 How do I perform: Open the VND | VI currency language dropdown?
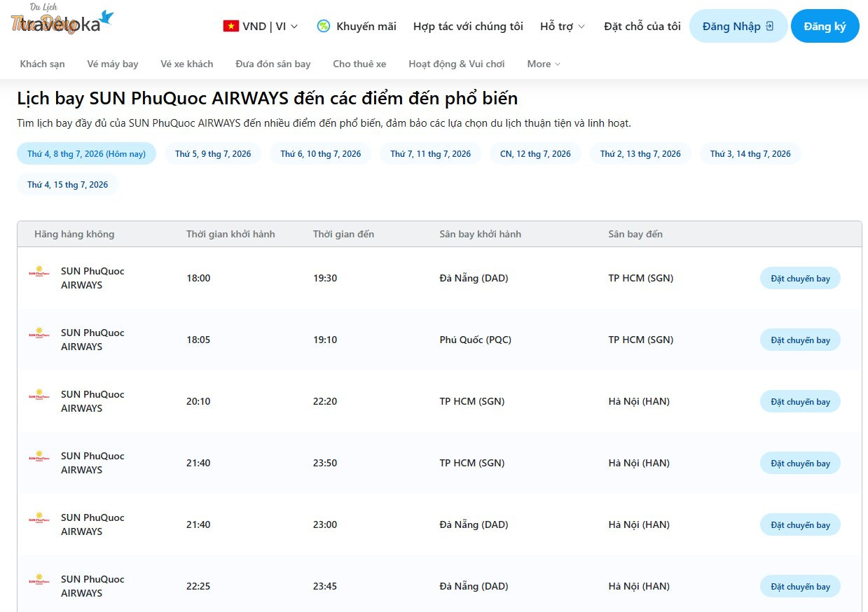pyautogui.click(x=261, y=26)
